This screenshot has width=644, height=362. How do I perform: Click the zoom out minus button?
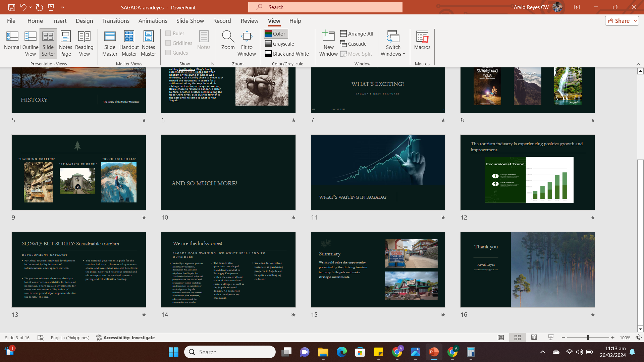(563, 338)
